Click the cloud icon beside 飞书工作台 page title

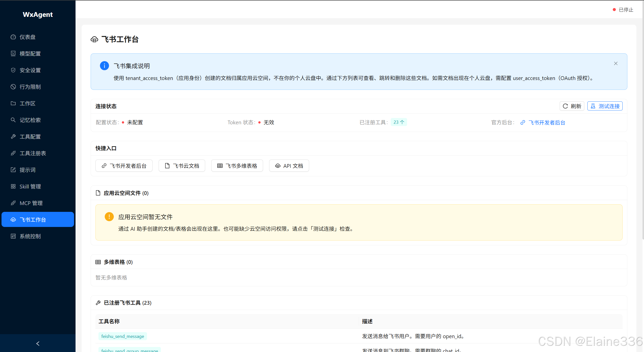[x=94, y=40]
